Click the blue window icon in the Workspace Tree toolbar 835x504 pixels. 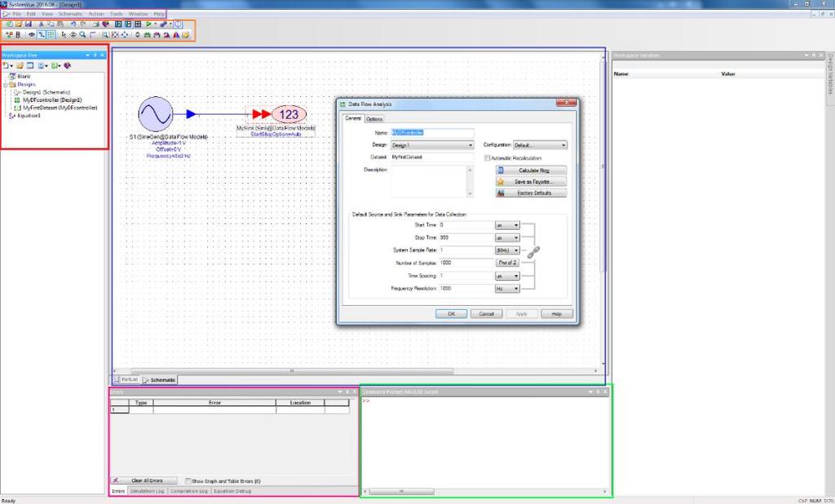click(x=30, y=65)
